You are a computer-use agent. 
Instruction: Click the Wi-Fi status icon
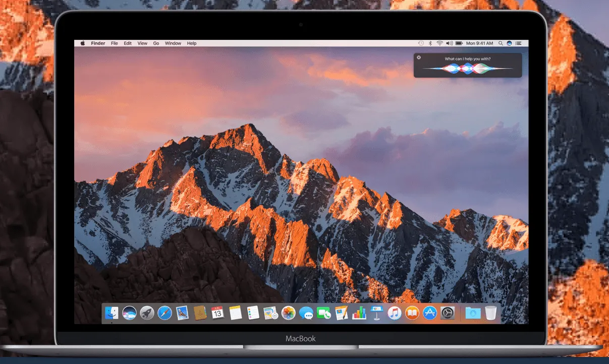[x=439, y=43]
